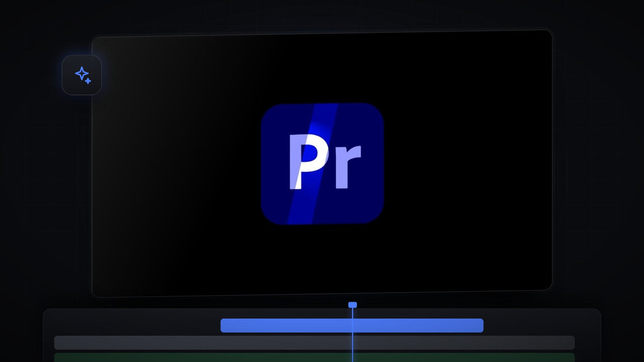Viewport: 644px width, 362px height.
Task: Select the blue clip on the timeline
Action: coord(352,326)
